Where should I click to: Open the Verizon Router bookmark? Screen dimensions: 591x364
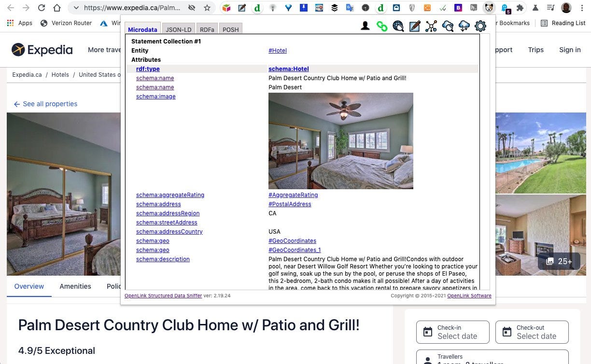(66, 23)
